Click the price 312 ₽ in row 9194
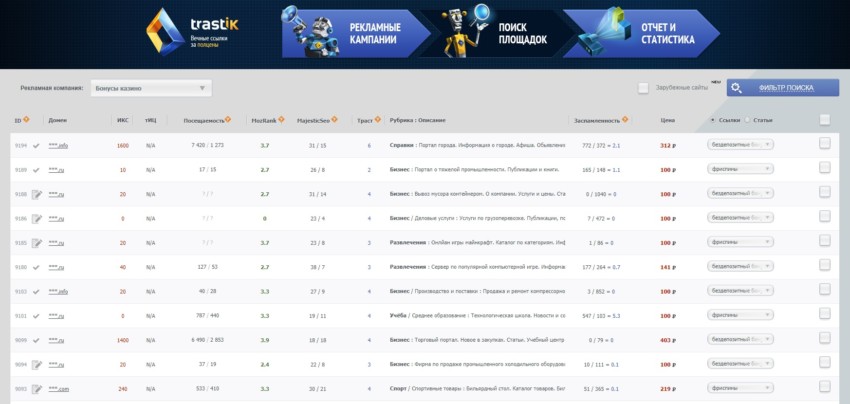The image size is (850, 404). click(x=668, y=146)
